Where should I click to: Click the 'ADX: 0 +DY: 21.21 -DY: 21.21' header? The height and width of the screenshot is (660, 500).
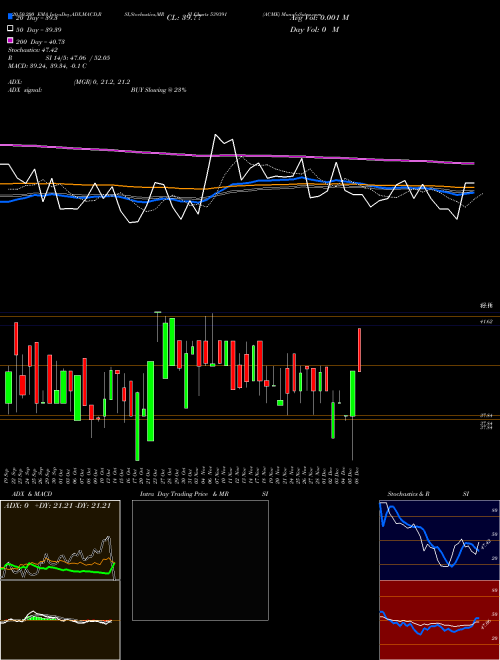(x=57, y=506)
